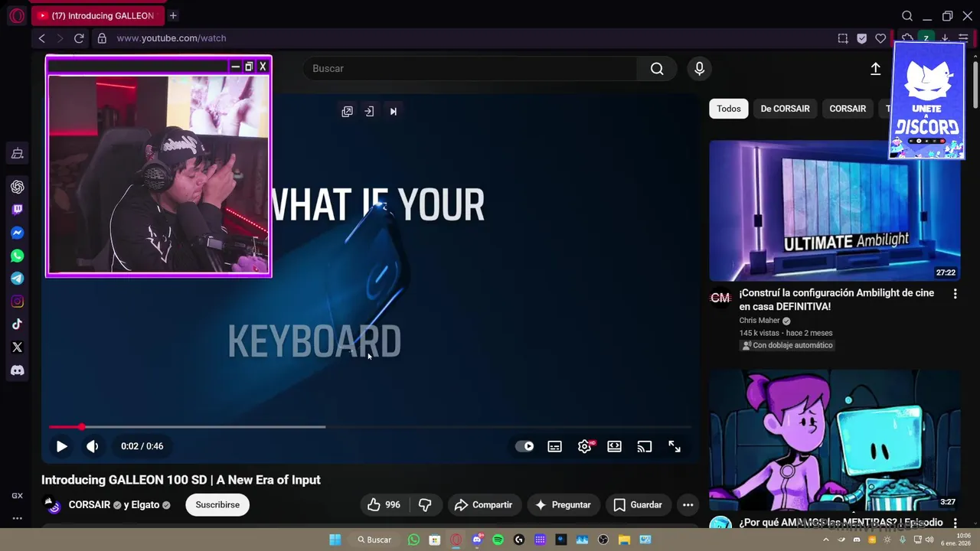
Task: Start voice search with microphone
Action: pos(699,68)
